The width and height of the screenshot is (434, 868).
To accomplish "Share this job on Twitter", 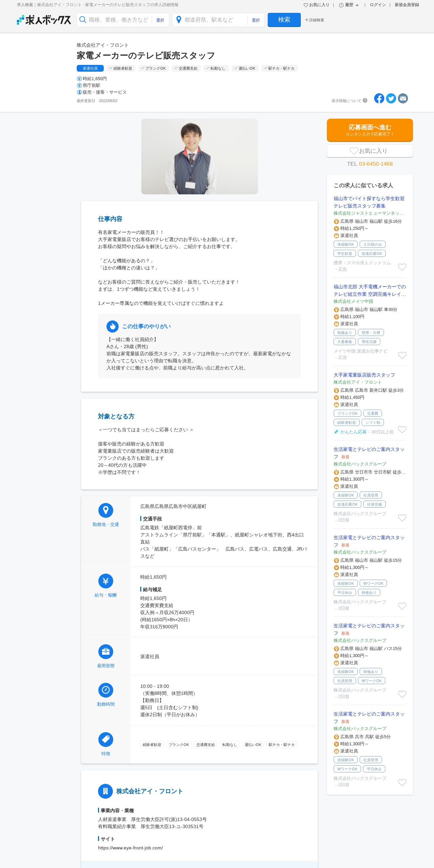I will 391,98.
